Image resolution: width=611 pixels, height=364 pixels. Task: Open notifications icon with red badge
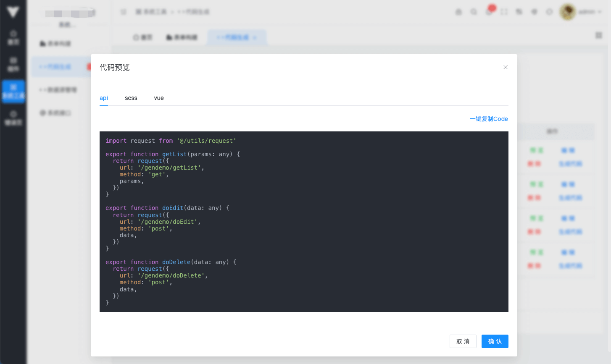coord(489,11)
